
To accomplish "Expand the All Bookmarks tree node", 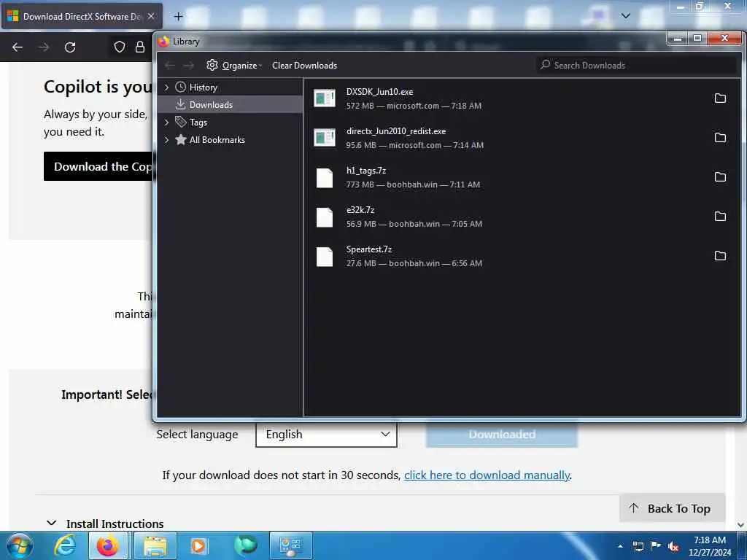I will 166,140.
